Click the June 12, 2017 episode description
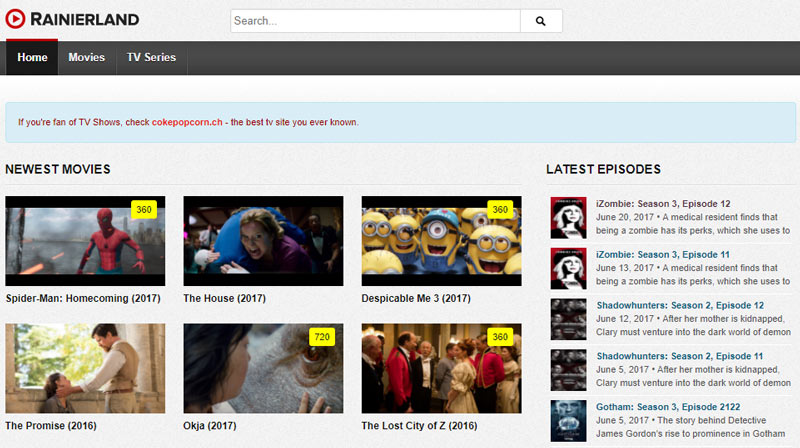Image resolution: width=800 pixels, height=448 pixels. click(693, 325)
